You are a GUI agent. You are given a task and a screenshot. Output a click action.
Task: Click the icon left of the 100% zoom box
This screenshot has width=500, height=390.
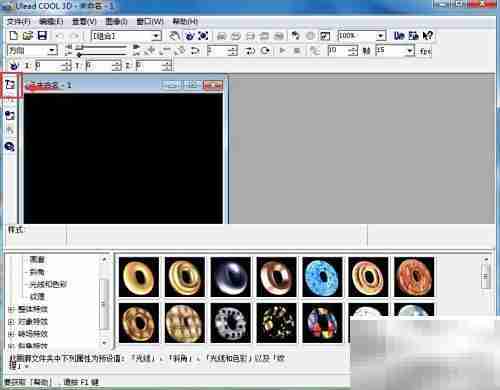pyautogui.click(x=325, y=36)
